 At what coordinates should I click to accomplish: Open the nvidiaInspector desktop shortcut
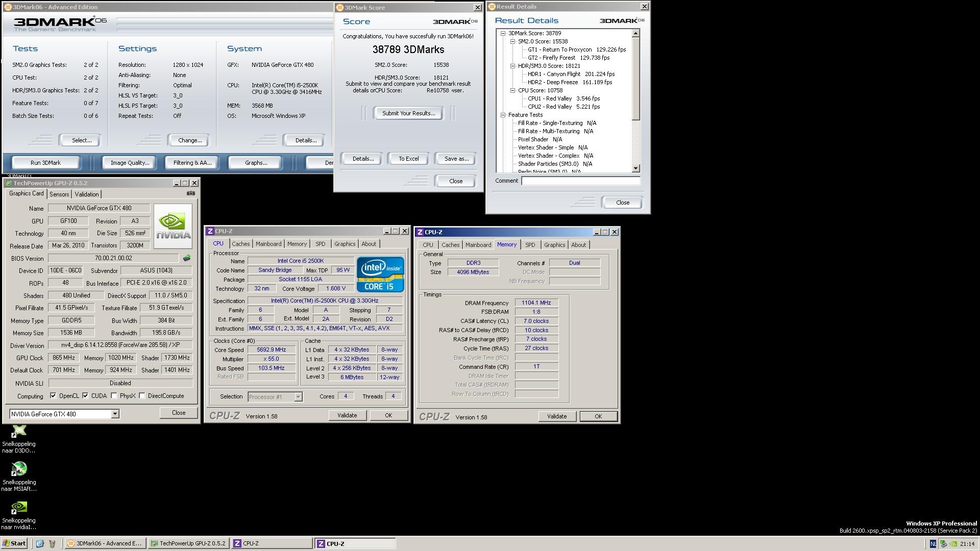click(19, 508)
